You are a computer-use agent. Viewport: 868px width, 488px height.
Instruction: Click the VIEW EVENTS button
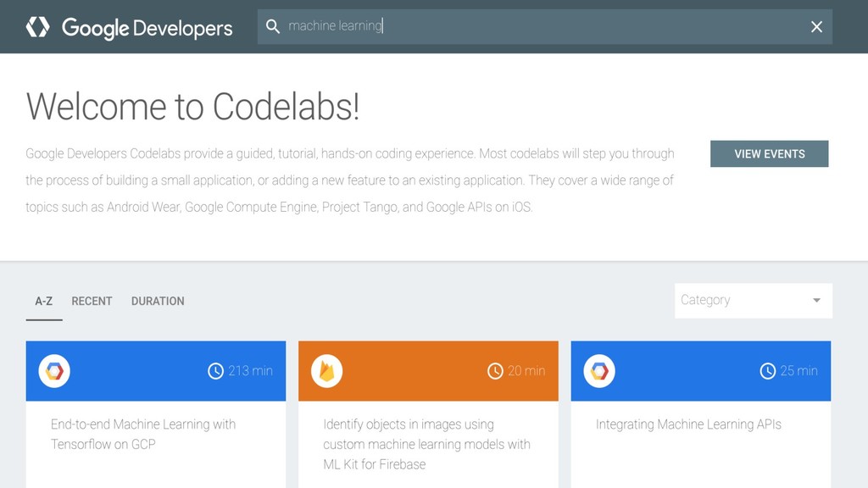(770, 154)
